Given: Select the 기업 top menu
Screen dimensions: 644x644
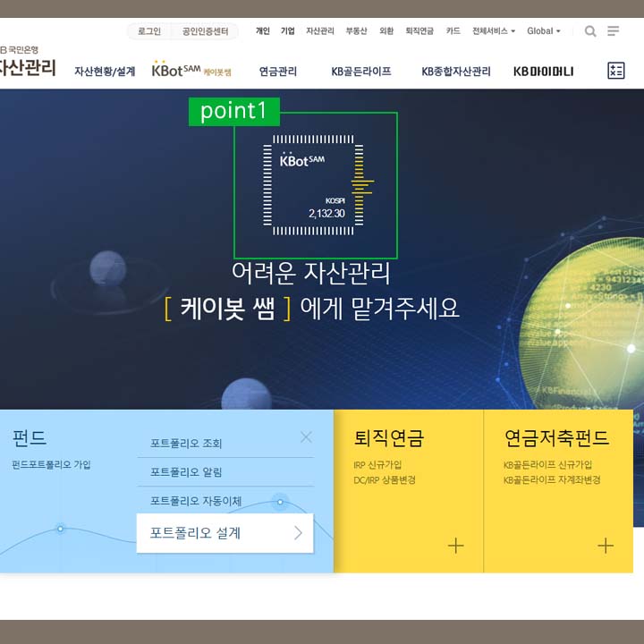Looking at the screenshot, I should click(287, 31).
